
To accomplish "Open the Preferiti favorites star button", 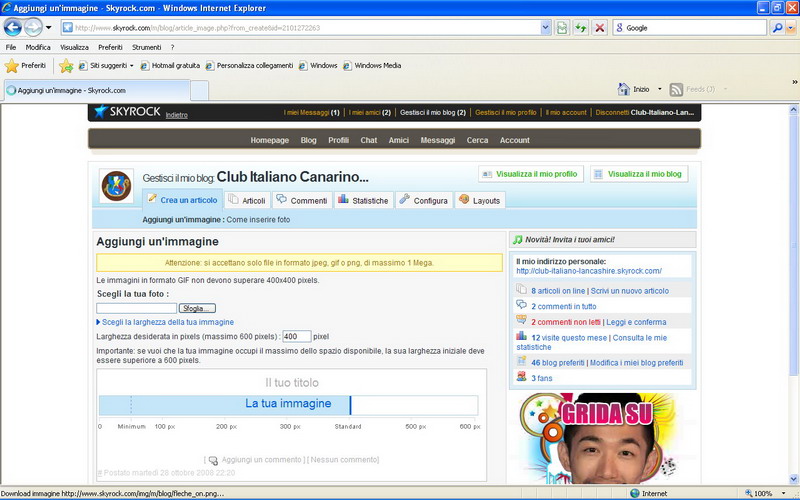I will [x=26, y=65].
